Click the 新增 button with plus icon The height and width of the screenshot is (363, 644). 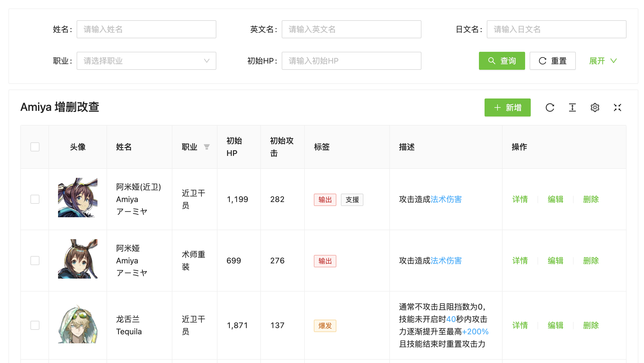click(507, 107)
